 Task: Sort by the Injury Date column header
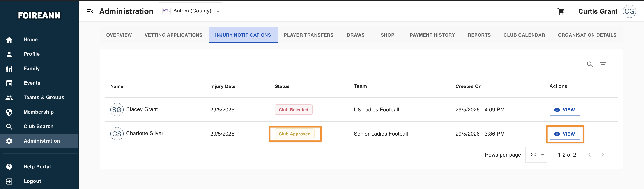coord(223,86)
